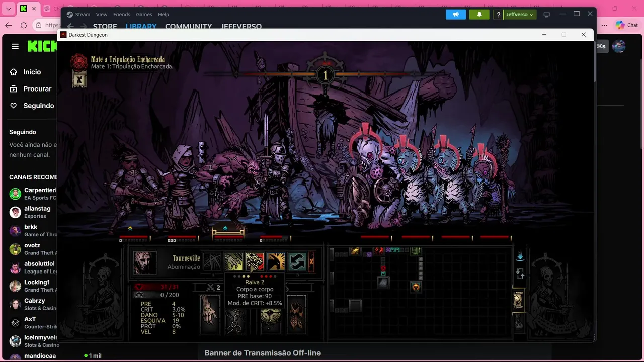Open Steam notifications bell
The width and height of the screenshot is (644, 362).
479,14
